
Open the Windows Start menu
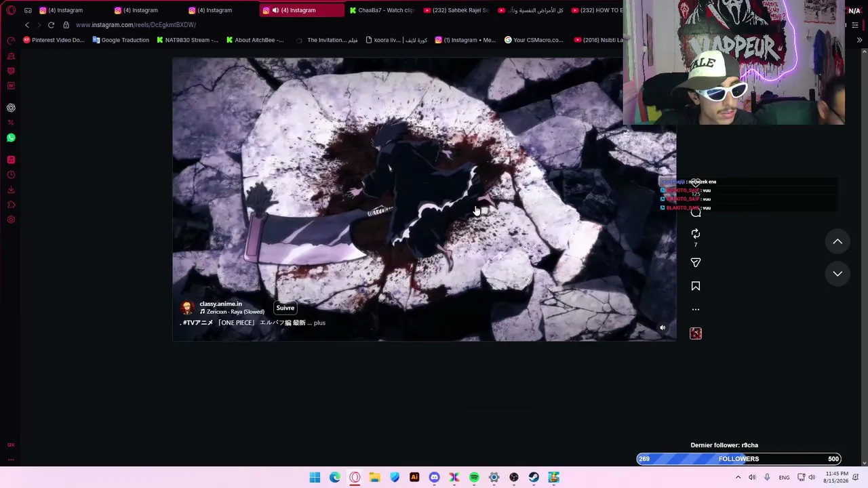(x=315, y=477)
